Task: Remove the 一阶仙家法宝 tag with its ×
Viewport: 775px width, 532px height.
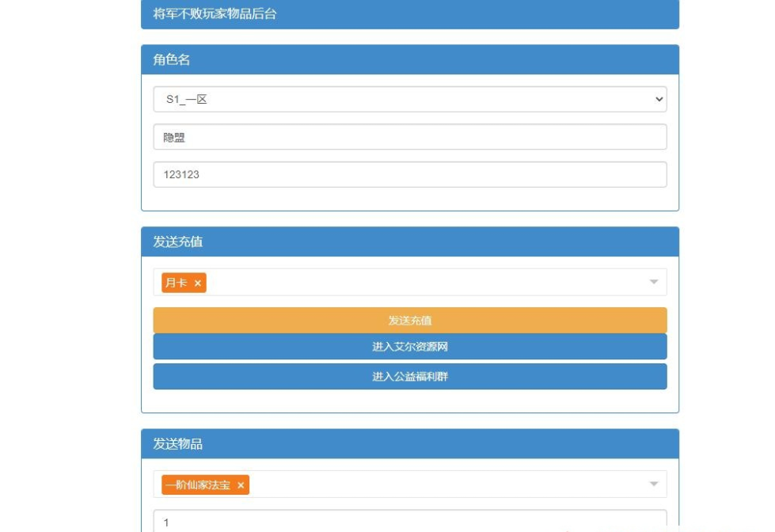Action: [241, 485]
